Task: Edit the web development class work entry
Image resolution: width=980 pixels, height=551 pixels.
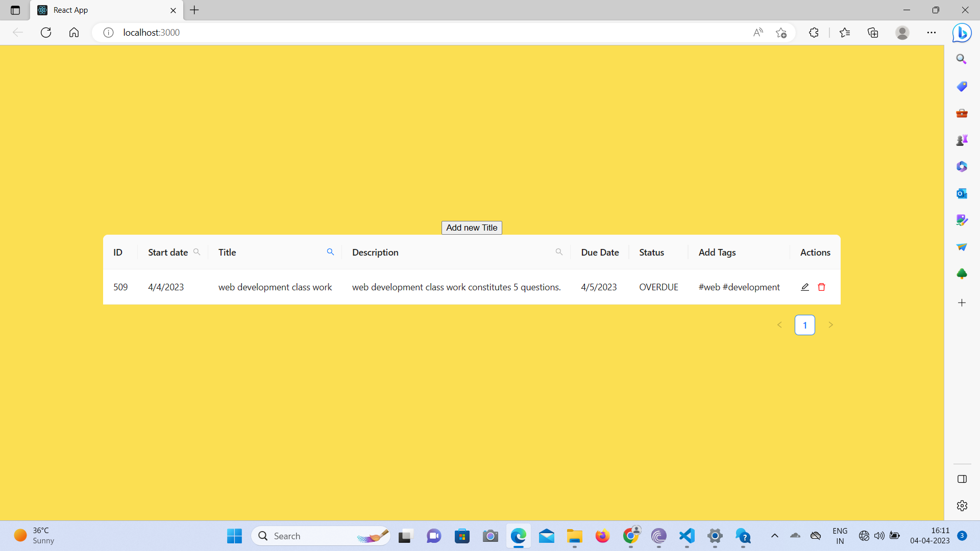Action: (805, 287)
